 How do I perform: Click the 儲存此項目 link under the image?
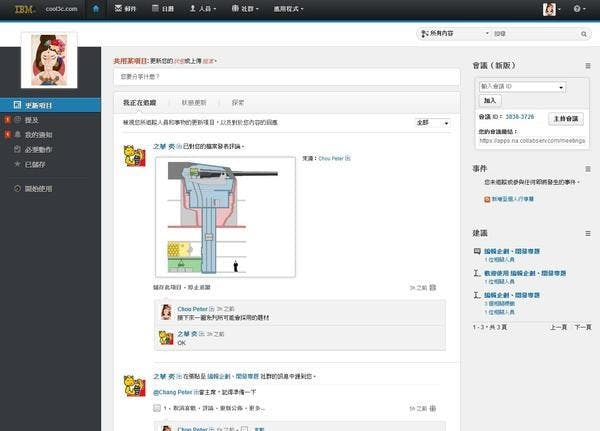(x=167, y=287)
